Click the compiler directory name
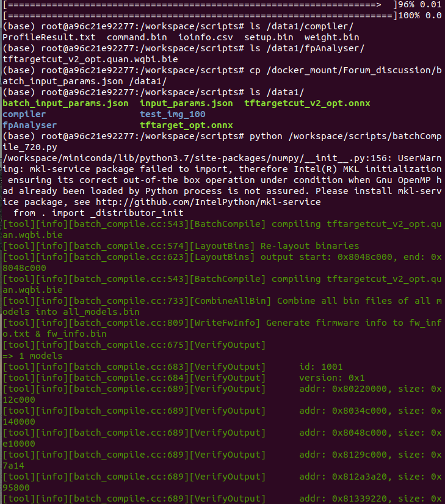 pos(24,115)
